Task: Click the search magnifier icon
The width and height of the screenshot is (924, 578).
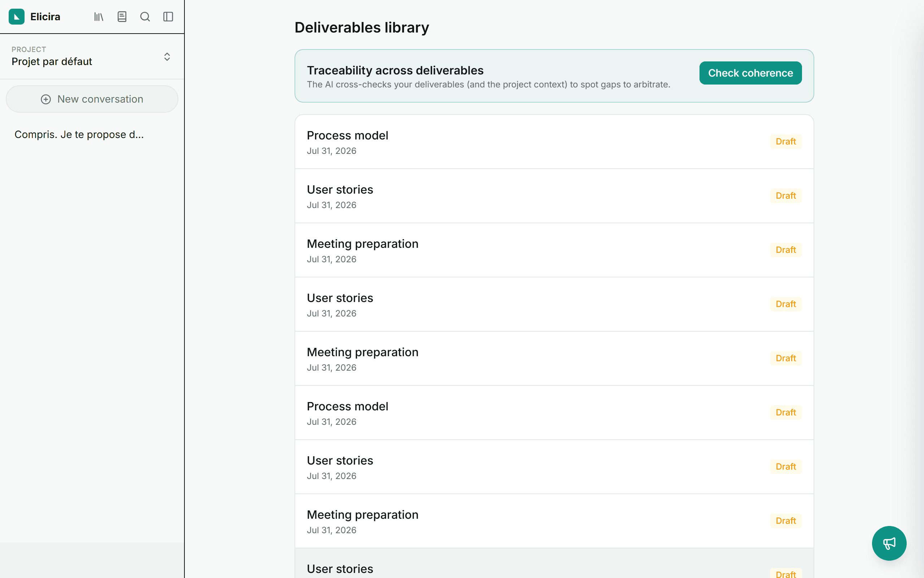Action: pos(145,17)
